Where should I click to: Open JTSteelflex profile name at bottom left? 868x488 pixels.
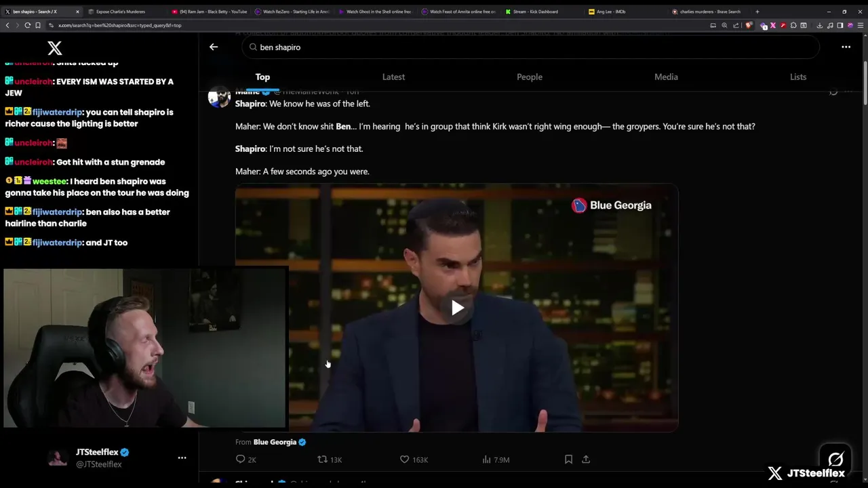click(x=97, y=452)
